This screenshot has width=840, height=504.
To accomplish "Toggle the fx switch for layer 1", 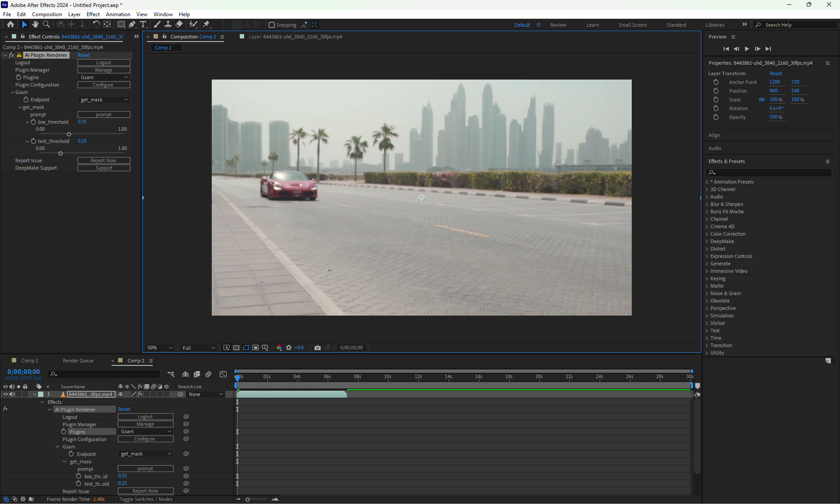I will (x=140, y=394).
